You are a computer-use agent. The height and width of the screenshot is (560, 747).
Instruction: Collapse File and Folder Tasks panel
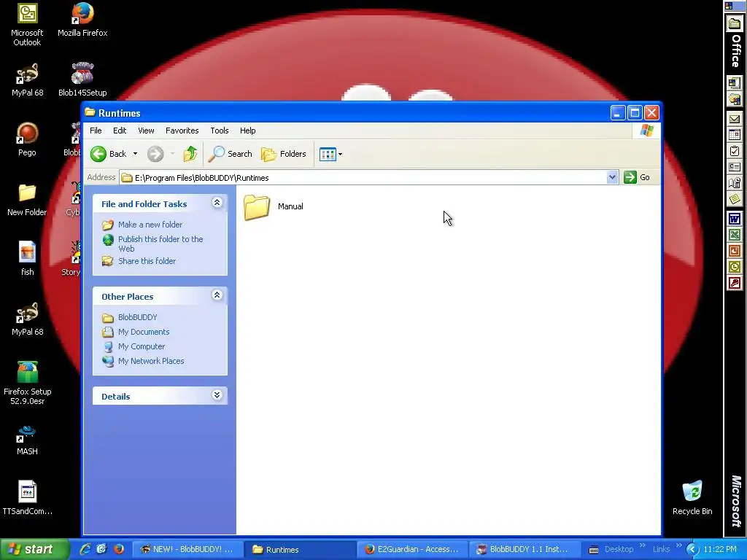click(217, 203)
